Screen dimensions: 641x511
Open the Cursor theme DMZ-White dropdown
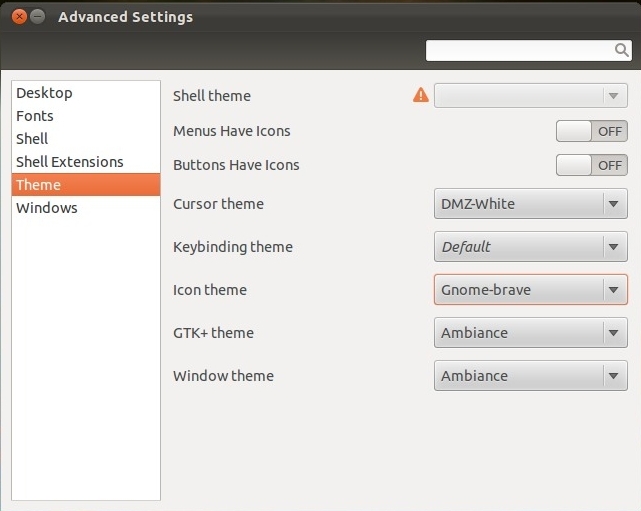coord(531,204)
